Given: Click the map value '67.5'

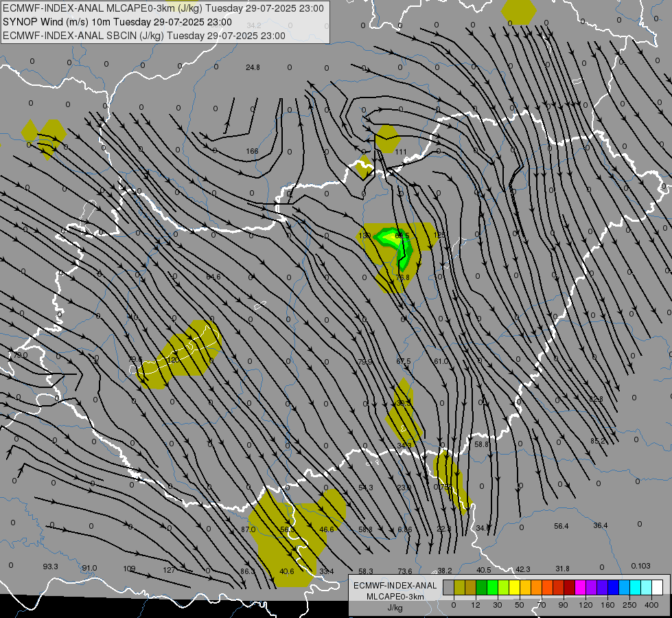Looking at the screenshot, I should (404, 362).
